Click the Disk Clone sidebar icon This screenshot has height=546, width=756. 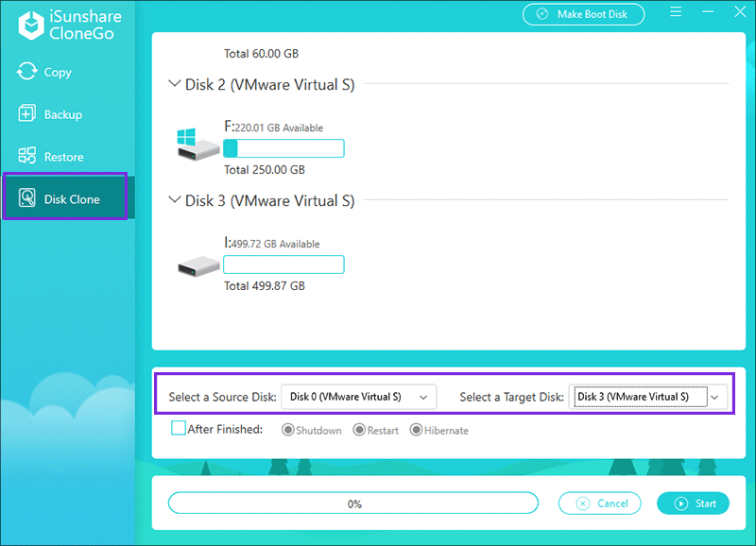coord(26,199)
